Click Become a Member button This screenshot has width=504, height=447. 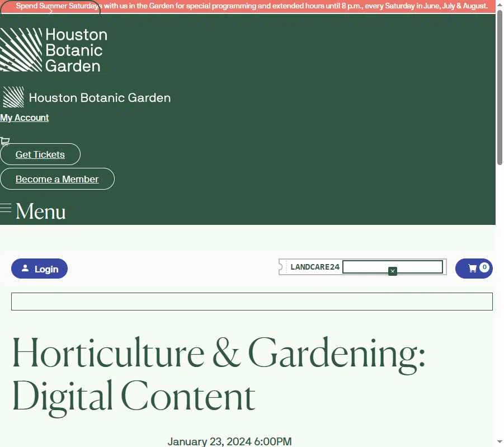(x=57, y=179)
